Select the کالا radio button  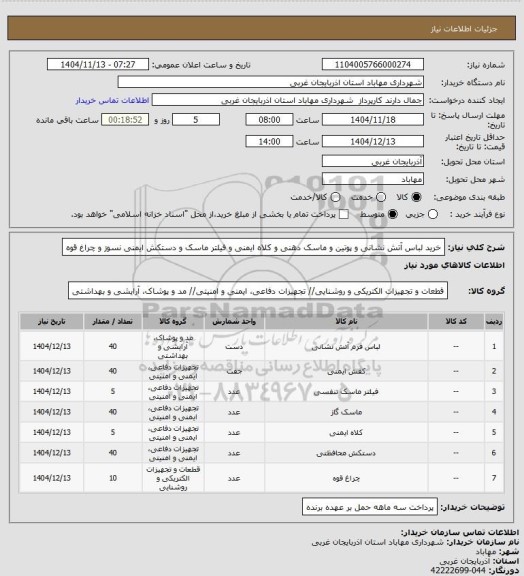pos(416,197)
